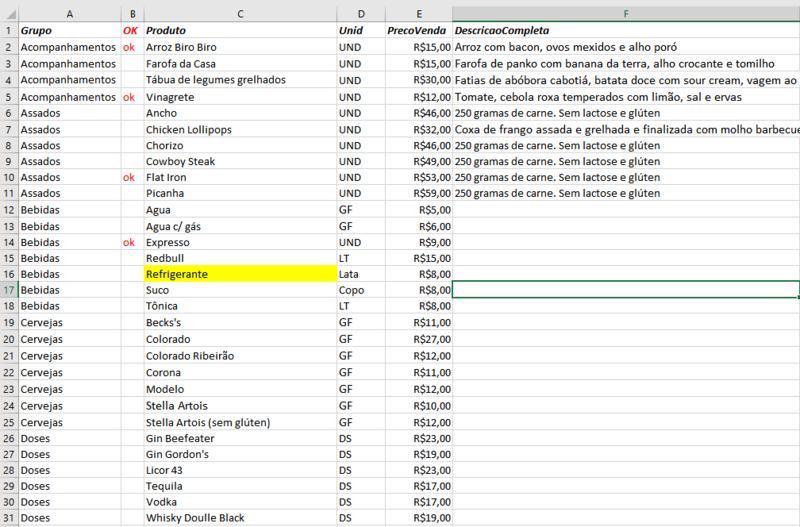The height and width of the screenshot is (527, 800).
Task: Click the Copo unit cell
Action: coord(361,290)
